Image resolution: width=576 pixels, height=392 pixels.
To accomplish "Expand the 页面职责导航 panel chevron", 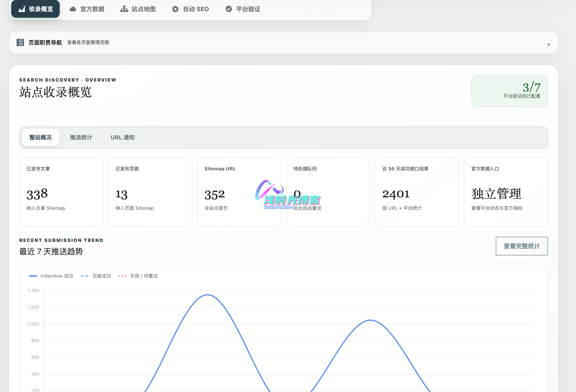I will pos(548,44).
